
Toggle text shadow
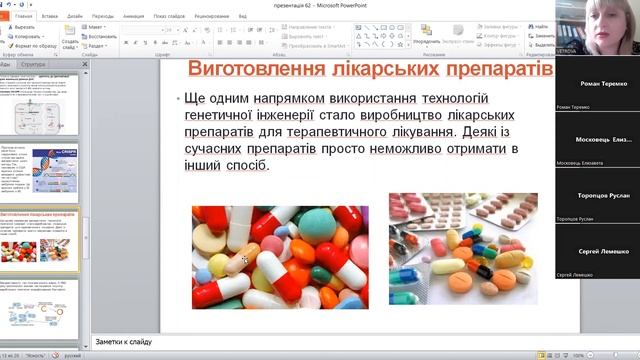point(155,42)
